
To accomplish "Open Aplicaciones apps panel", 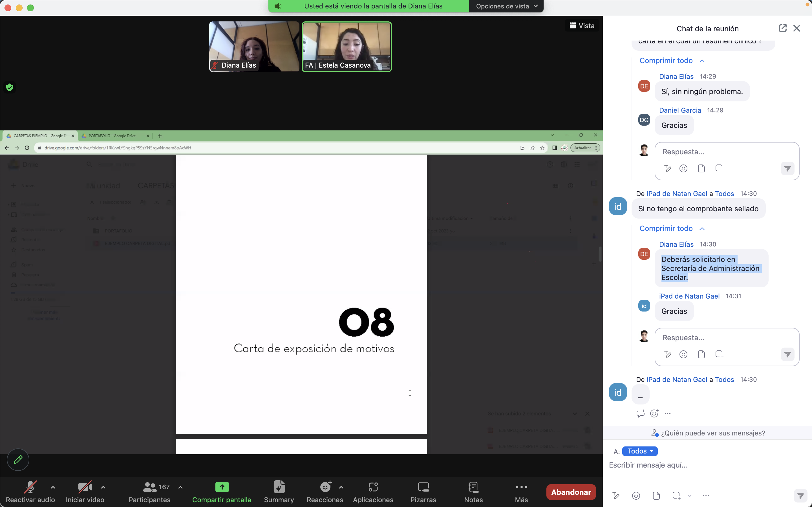I will click(373, 491).
